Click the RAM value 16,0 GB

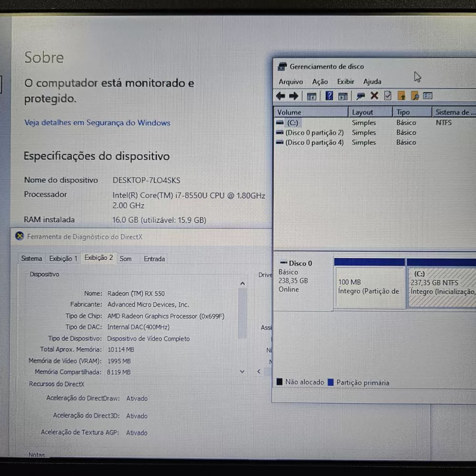coord(159,220)
